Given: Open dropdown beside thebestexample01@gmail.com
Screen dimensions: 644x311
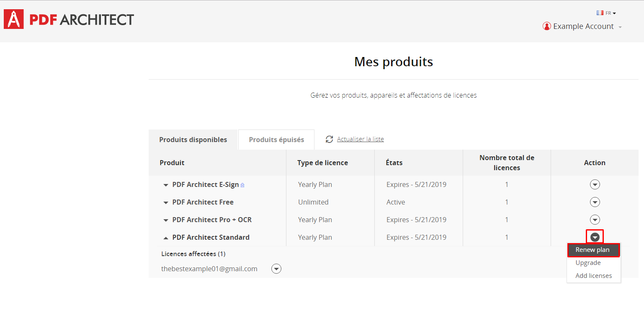Looking at the screenshot, I should tap(276, 269).
